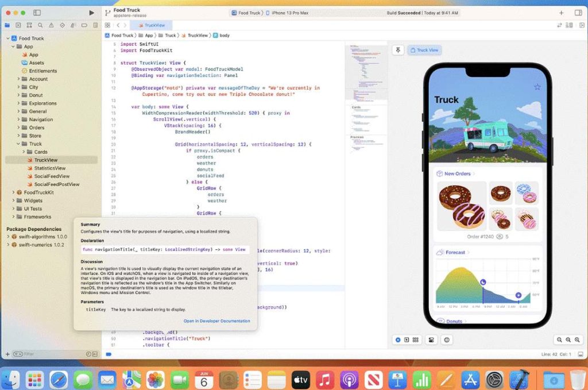Open preview device settings icon
This screenshot has width=588, height=390.
(432, 340)
